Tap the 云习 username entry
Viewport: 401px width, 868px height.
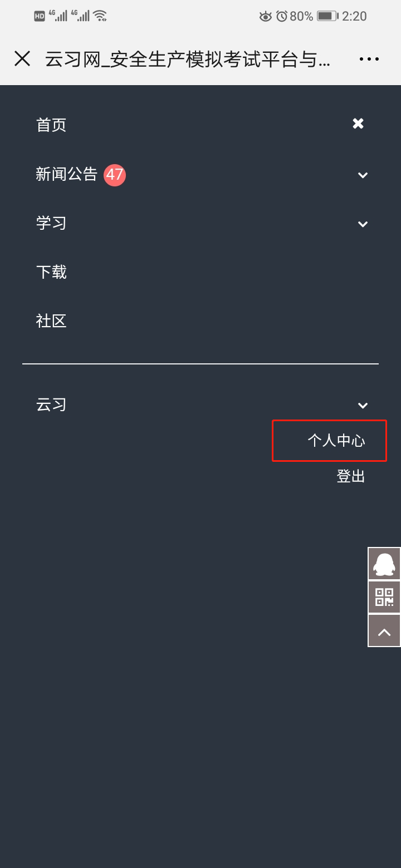pyautogui.click(x=51, y=405)
